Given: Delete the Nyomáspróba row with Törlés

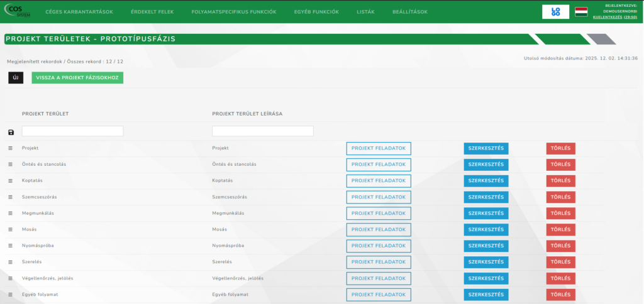Looking at the screenshot, I should pyautogui.click(x=560, y=246).
